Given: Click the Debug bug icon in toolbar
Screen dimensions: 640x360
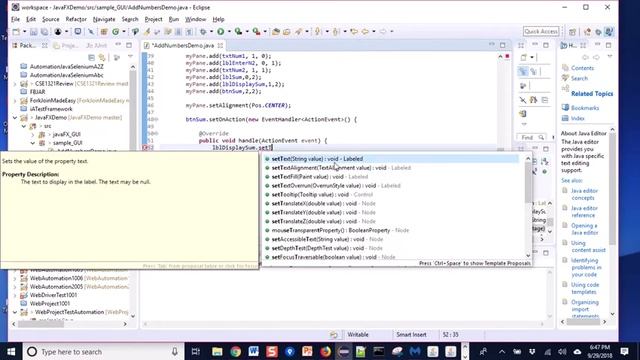Looking at the screenshot, I should (203, 31).
